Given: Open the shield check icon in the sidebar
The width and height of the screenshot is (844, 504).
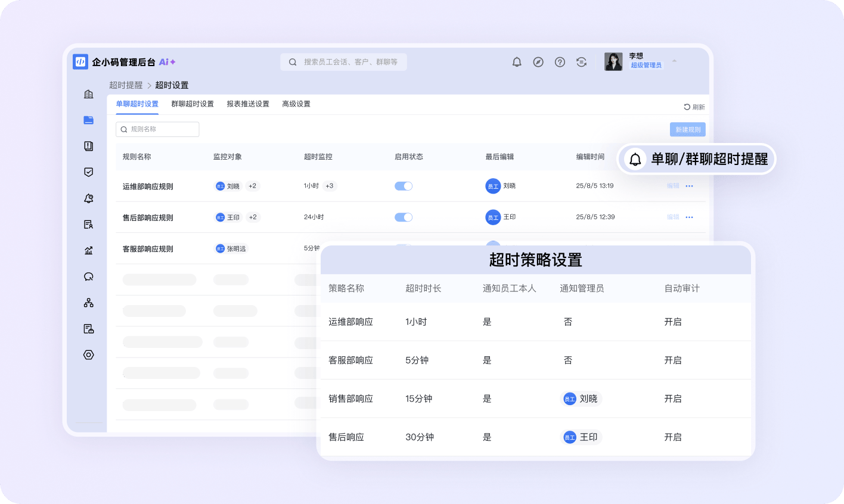Looking at the screenshot, I should [89, 172].
